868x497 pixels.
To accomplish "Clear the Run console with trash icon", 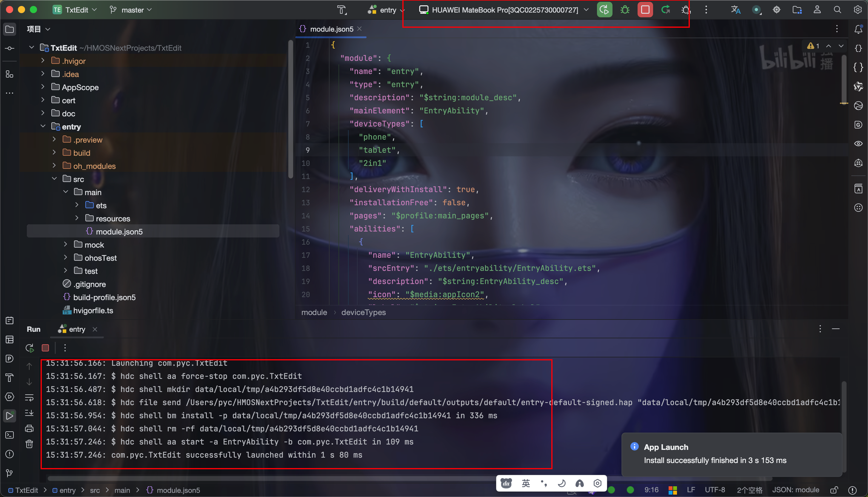I will (x=29, y=444).
